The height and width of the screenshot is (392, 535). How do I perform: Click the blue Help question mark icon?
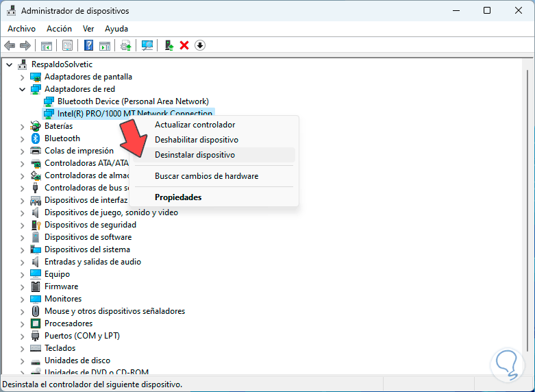88,45
